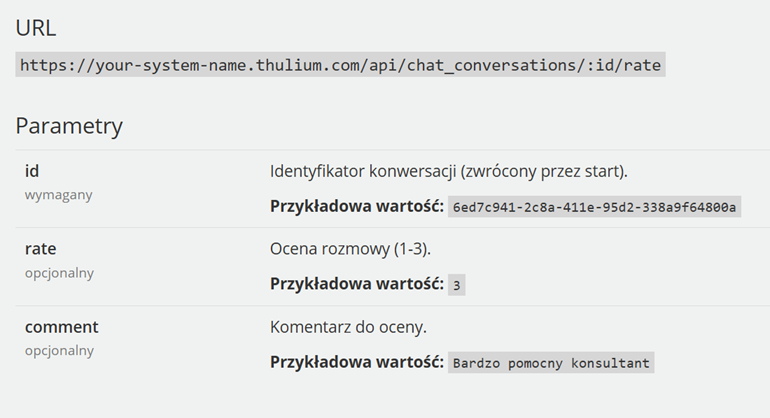Click the Ocena rozmowy (1-3) description

coord(350,249)
